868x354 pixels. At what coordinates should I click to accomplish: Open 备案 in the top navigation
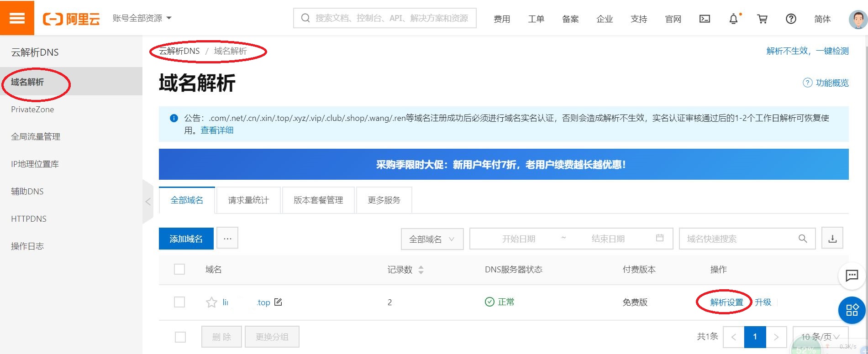point(570,19)
